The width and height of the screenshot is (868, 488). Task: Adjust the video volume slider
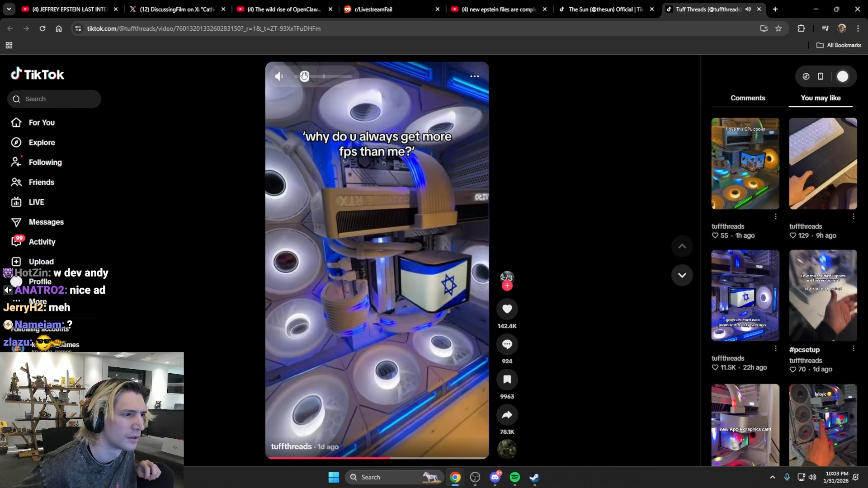click(x=324, y=76)
